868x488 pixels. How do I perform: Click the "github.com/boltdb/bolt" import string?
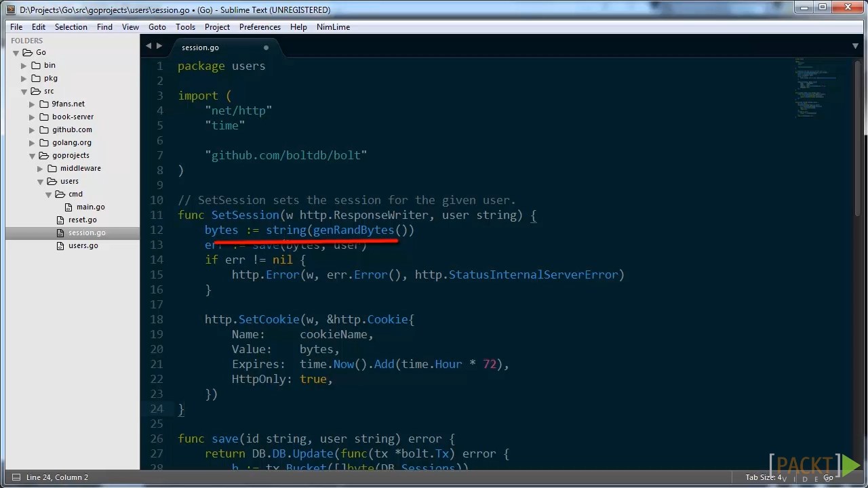(285, 155)
